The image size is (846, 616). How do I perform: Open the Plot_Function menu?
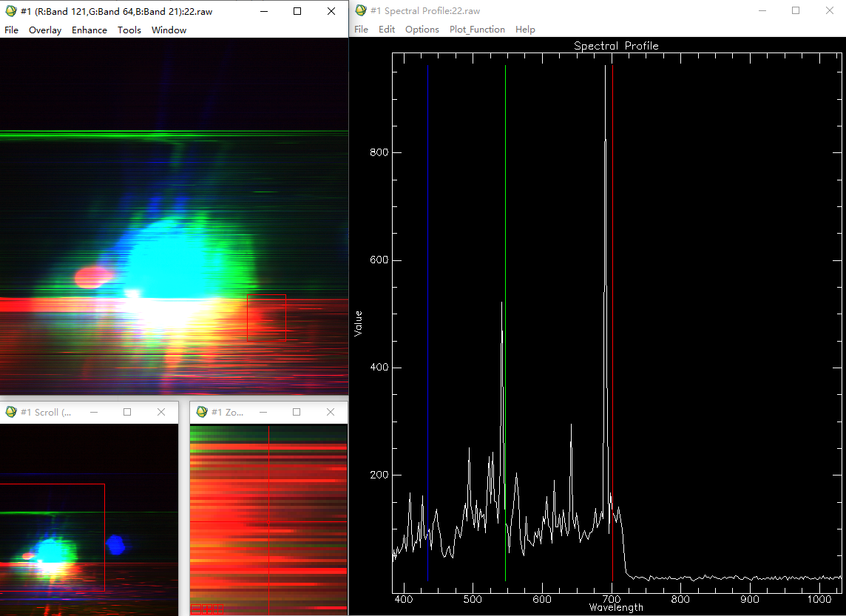pos(477,29)
